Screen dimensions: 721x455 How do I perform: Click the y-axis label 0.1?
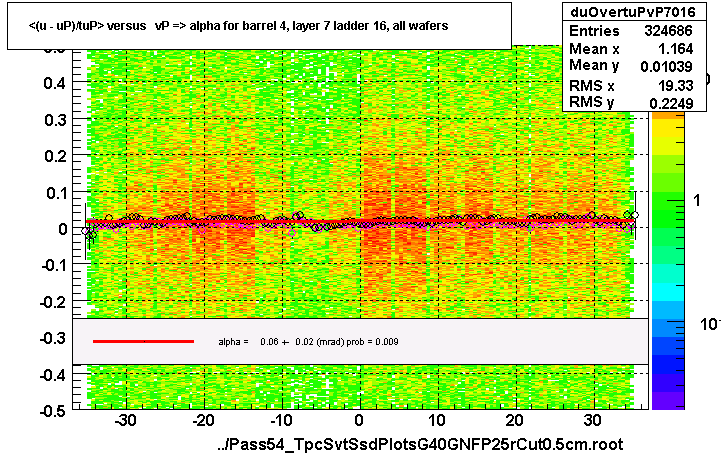[x=55, y=193]
